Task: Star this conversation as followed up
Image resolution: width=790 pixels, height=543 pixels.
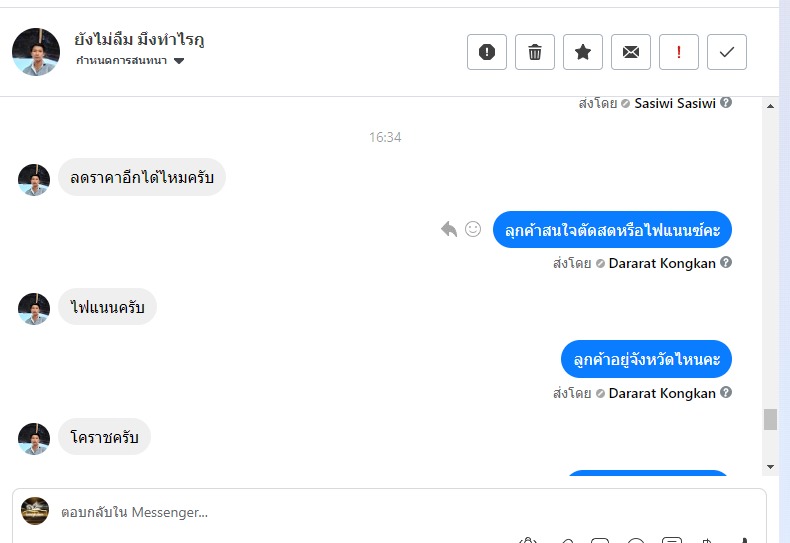Action: point(583,52)
